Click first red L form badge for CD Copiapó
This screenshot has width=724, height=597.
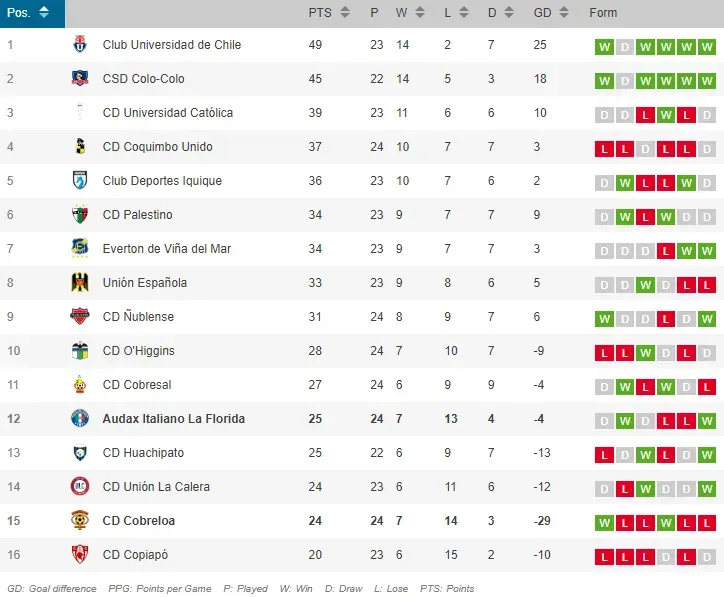pos(604,557)
